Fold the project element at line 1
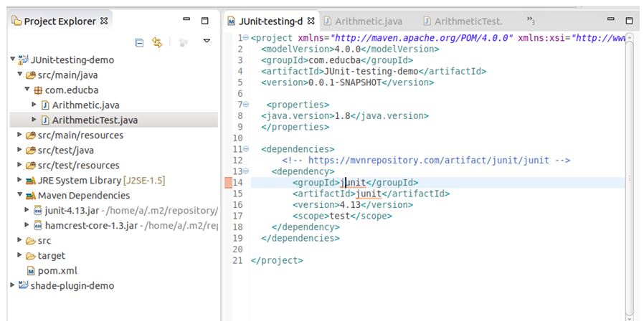 [245, 38]
